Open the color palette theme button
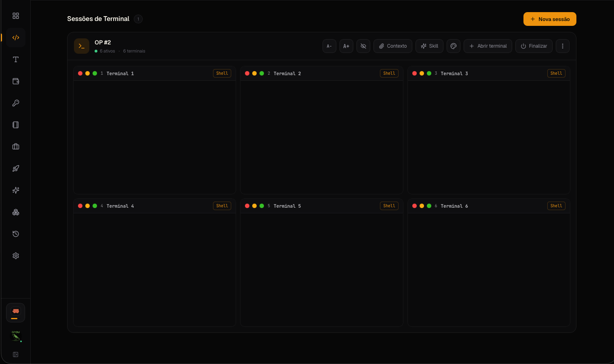Viewport: 614px width, 364px height. click(454, 46)
